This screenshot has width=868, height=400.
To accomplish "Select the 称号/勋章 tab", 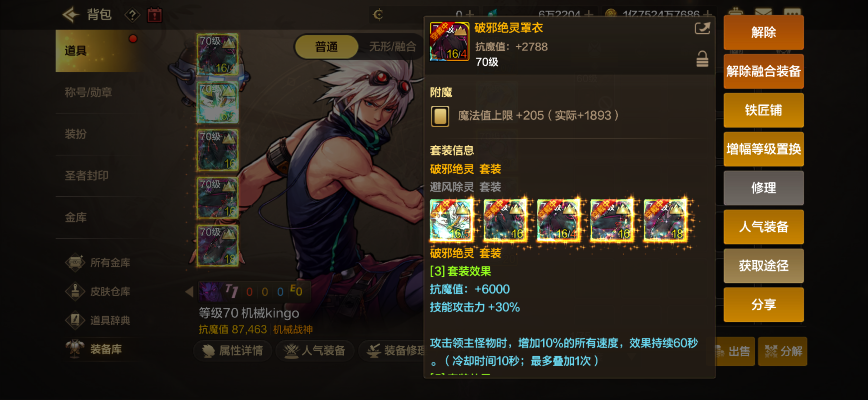I will tap(88, 92).
